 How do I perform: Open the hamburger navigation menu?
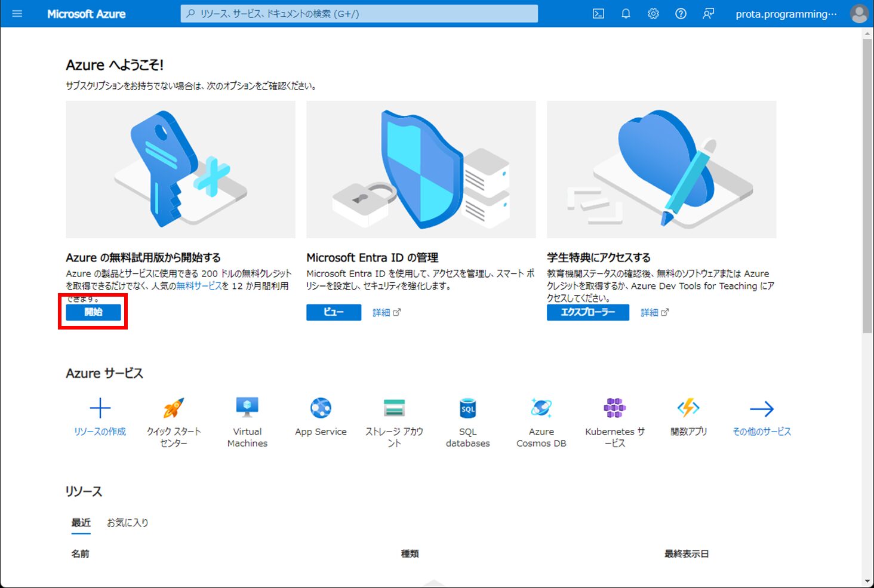[x=17, y=13]
